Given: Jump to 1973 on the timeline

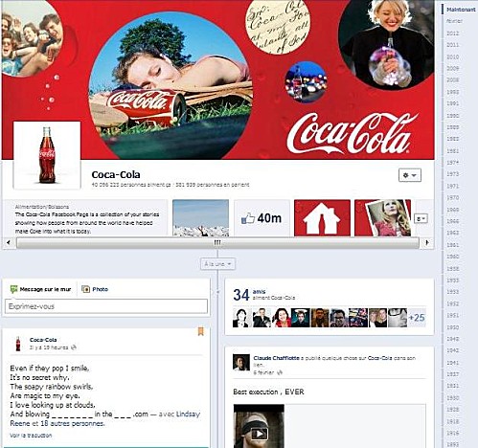Looking at the screenshot, I should 452,174.
